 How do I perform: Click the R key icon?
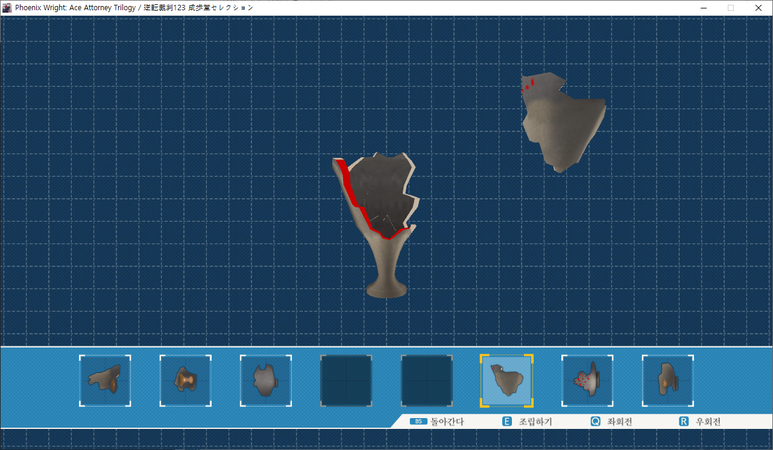[x=684, y=421]
